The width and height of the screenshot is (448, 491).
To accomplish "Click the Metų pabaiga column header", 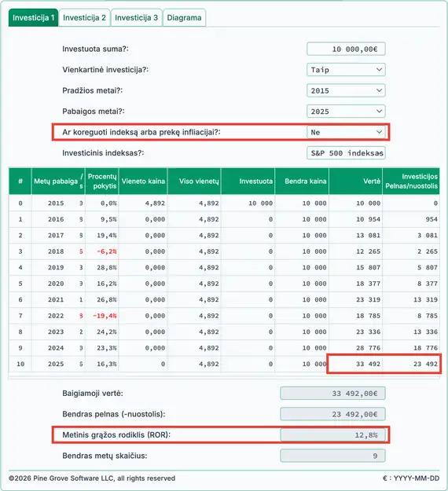I will [x=56, y=181].
